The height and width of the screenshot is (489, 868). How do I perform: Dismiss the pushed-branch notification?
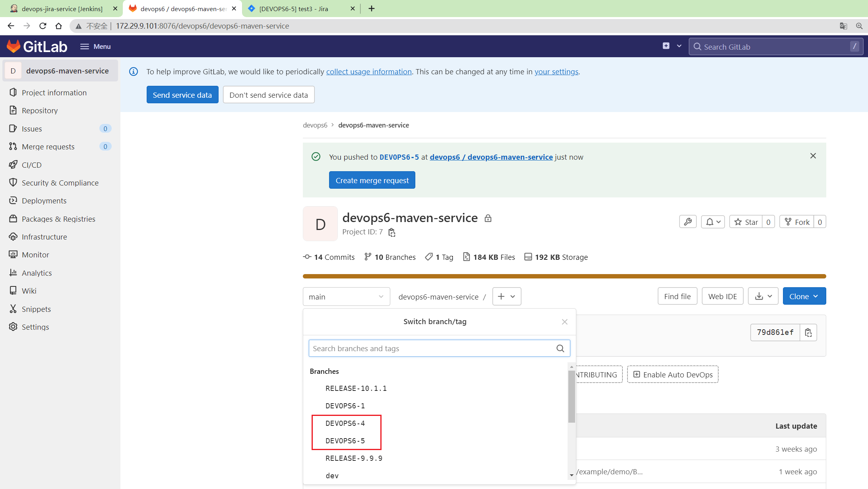click(x=813, y=156)
